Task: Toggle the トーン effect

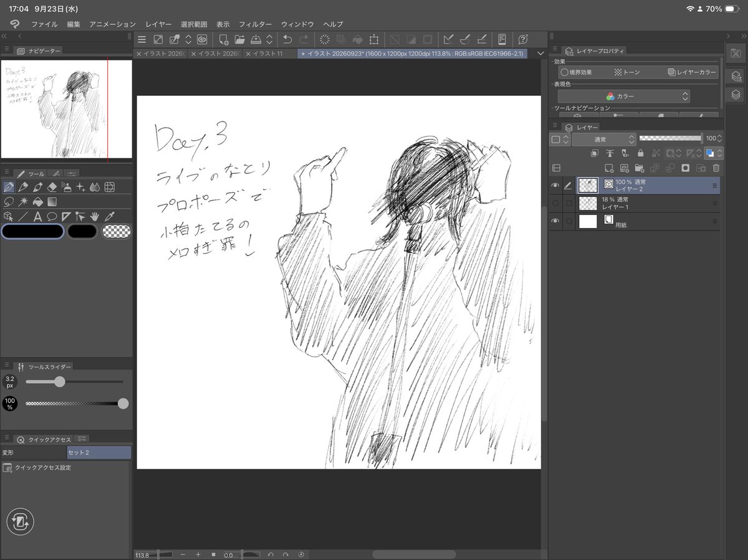Action: (x=627, y=72)
